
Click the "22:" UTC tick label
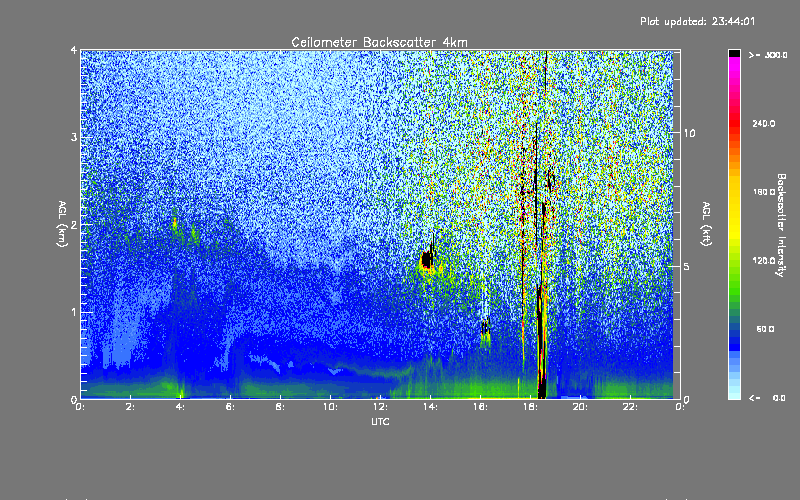tap(630, 407)
